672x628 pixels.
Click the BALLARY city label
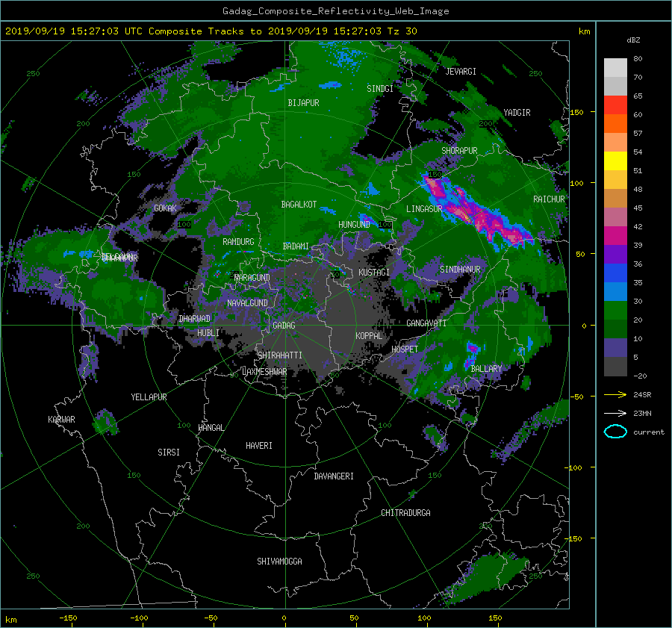[x=486, y=369]
